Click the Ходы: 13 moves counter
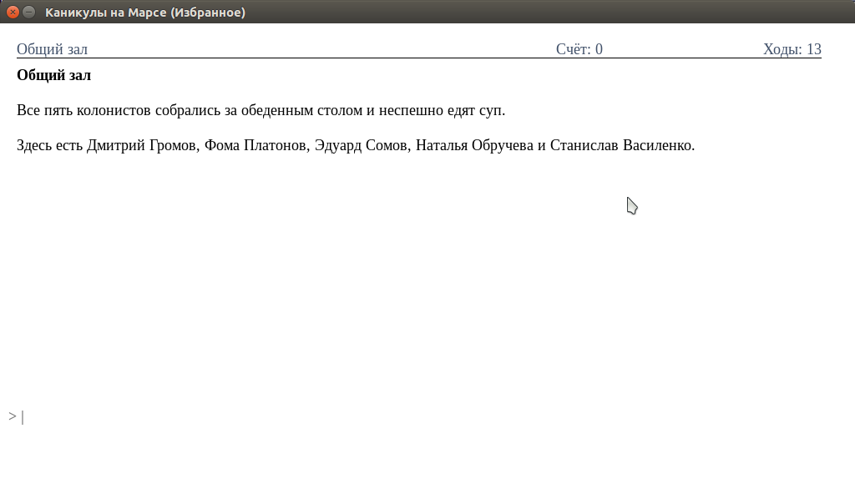The width and height of the screenshot is (855, 504). pos(792,49)
